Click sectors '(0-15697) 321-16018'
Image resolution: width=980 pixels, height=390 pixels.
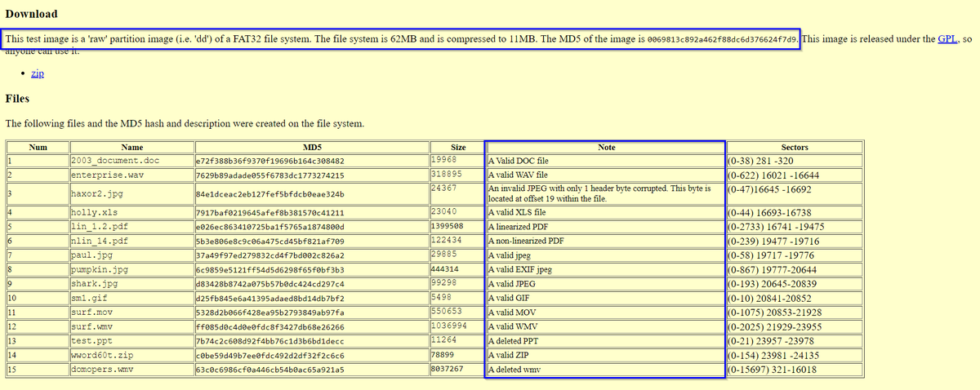774,370
